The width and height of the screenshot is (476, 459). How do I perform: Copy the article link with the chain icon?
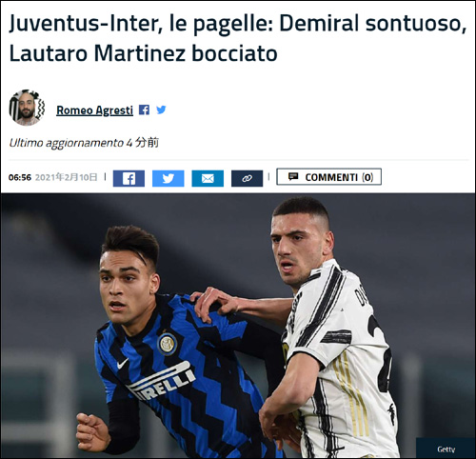pos(247,178)
